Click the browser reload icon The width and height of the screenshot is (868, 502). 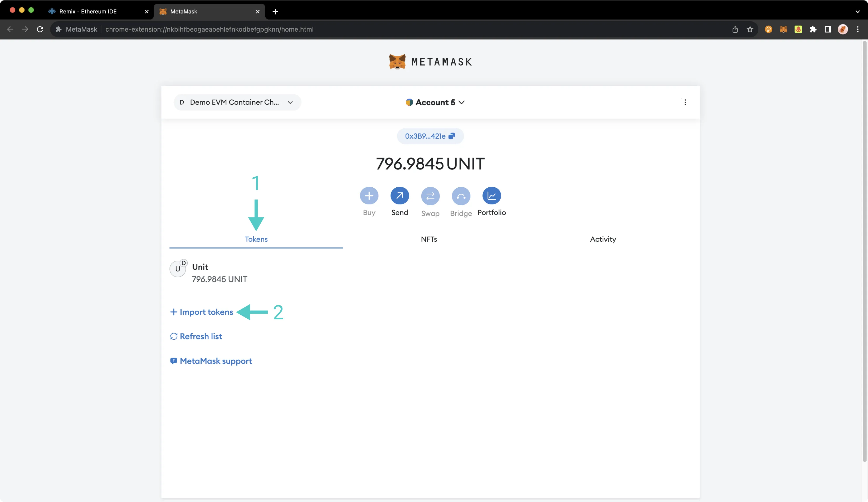tap(40, 29)
